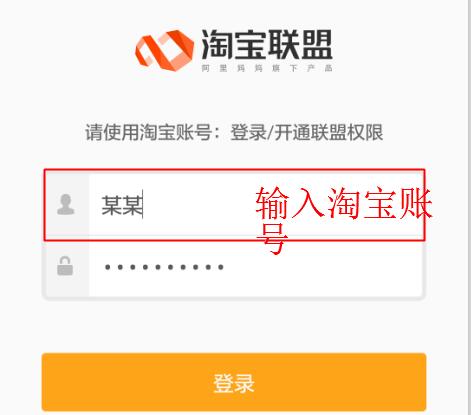Place cursor after 某某 in username field
This screenshot has height=415, width=471.
pyautogui.click(x=143, y=205)
